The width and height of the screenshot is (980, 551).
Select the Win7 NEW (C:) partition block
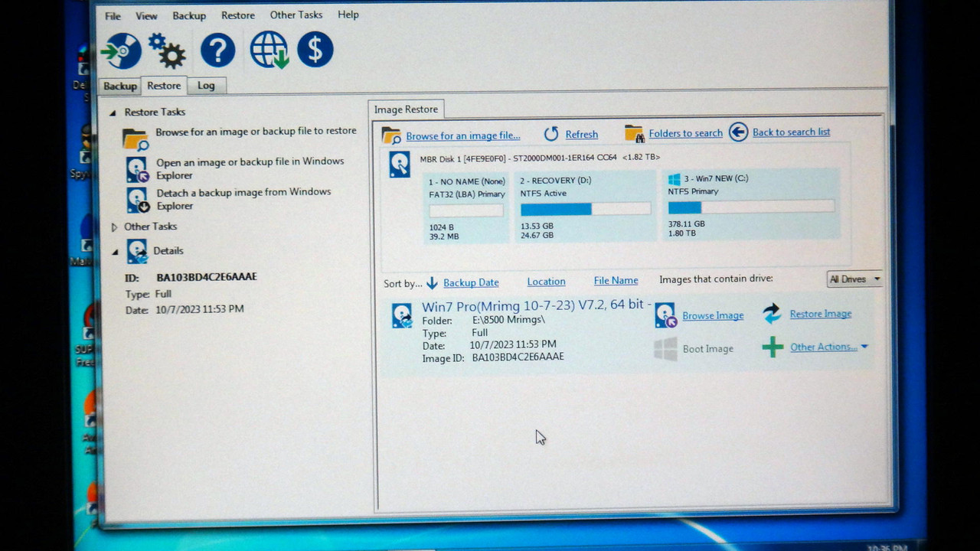click(x=751, y=204)
